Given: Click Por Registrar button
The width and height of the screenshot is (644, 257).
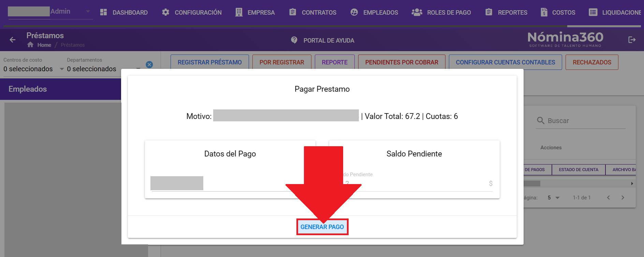Looking at the screenshot, I should tap(282, 62).
